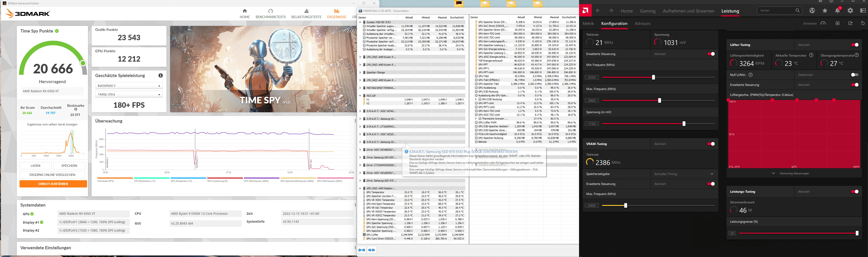868x257 pixels.
Task: Switch to Metrik sub-tab
Action: (x=588, y=24)
